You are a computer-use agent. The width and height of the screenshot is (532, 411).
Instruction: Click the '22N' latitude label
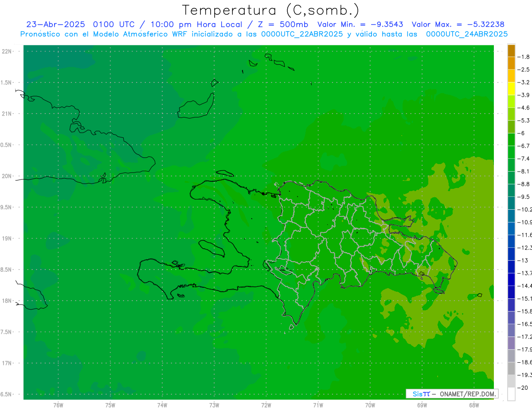click(7, 51)
